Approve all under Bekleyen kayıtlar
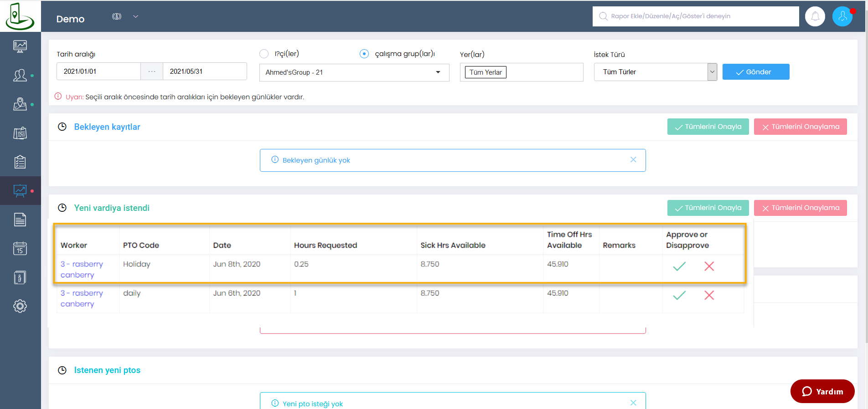868x409 pixels. pyautogui.click(x=708, y=127)
